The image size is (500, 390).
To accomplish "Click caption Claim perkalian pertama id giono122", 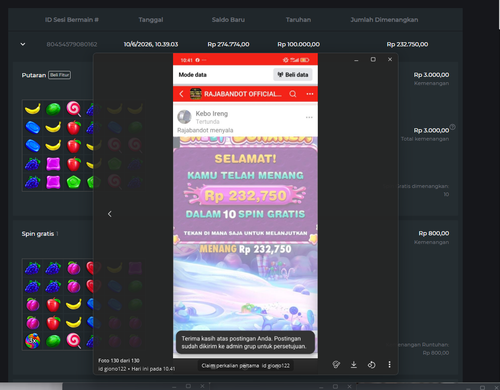I will [245, 366].
